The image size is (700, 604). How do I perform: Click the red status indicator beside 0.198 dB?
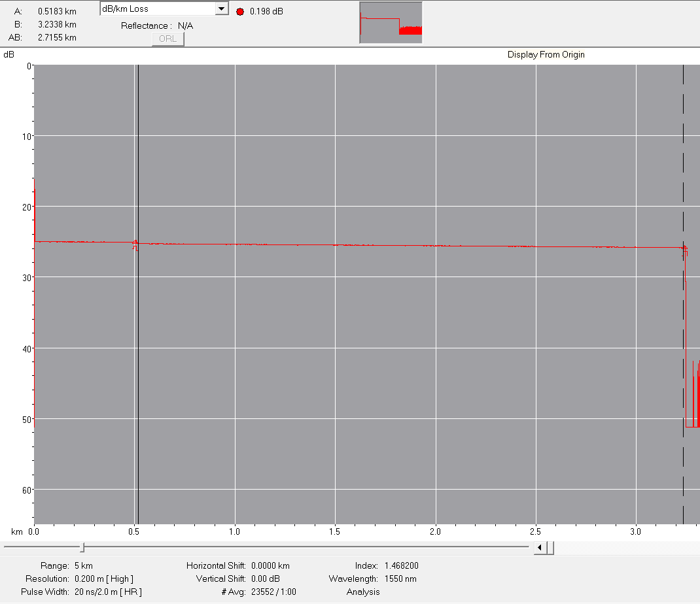click(x=239, y=11)
